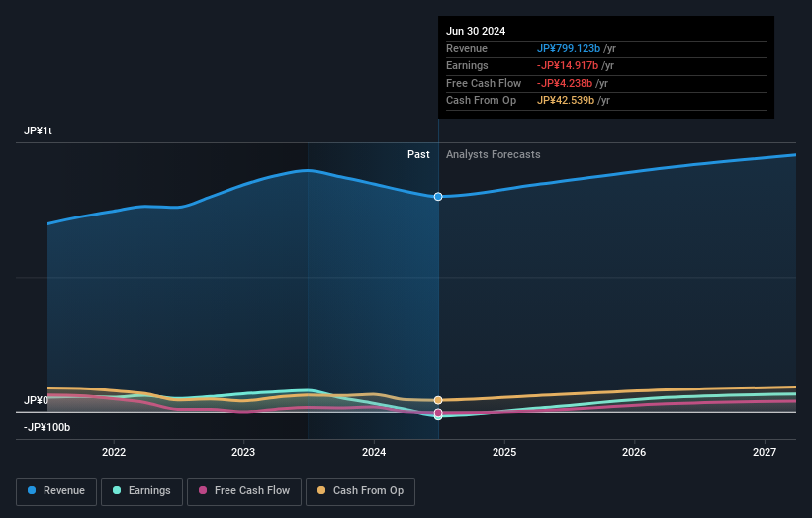Viewport: 812px width, 518px height.
Task: Click the 2026 x-axis label
Action: (x=634, y=452)
